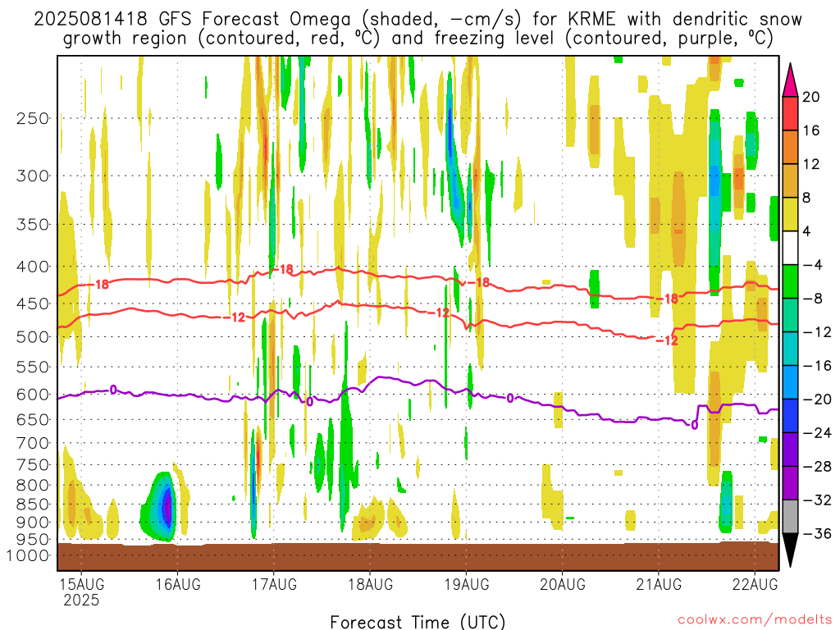Click the 19AUG date axis label

[x=467, y=584]
